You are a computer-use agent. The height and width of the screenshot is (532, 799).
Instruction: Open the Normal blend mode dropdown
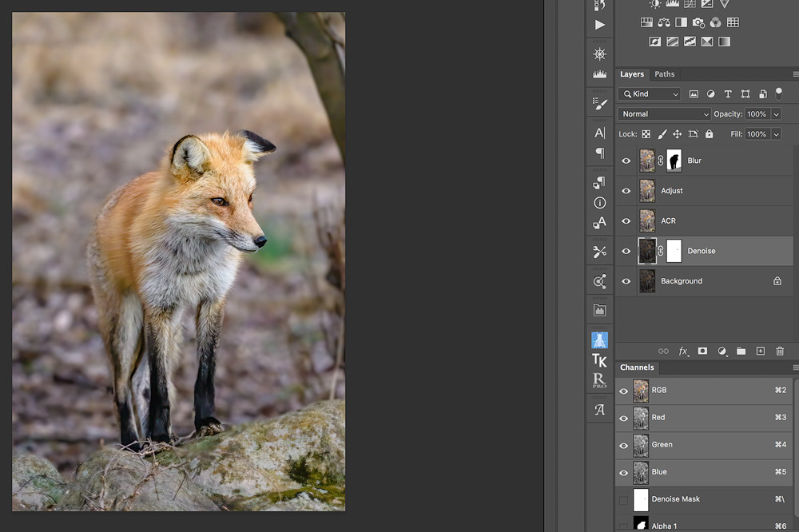point(664,114)
